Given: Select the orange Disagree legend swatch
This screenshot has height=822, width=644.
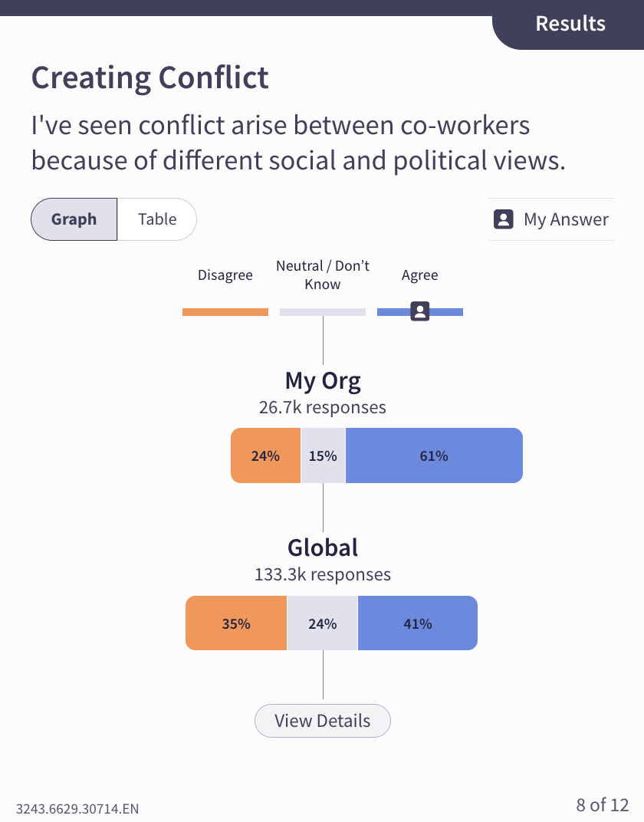Looking at the screenshot, I should [225, 312].
